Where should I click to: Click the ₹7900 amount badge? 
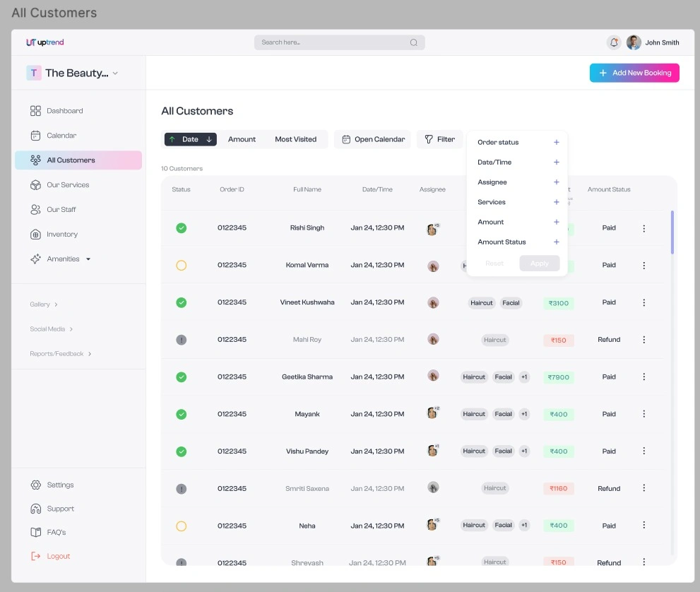pos(559,377)
